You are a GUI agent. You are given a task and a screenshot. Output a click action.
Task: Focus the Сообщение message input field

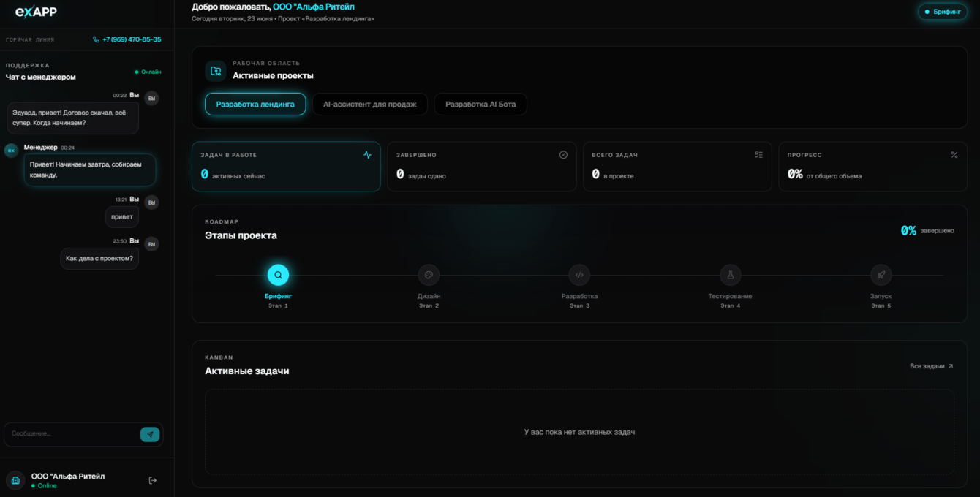[73, 434]
